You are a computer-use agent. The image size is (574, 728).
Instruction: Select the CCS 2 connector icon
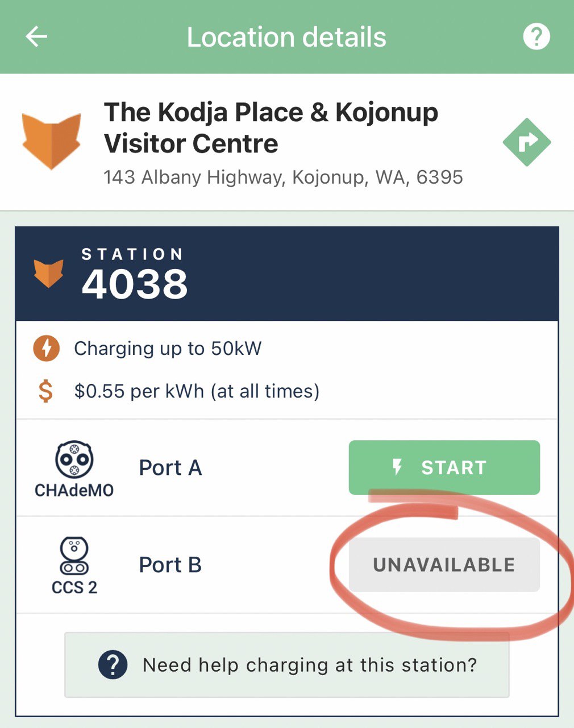tap(74, 565)
